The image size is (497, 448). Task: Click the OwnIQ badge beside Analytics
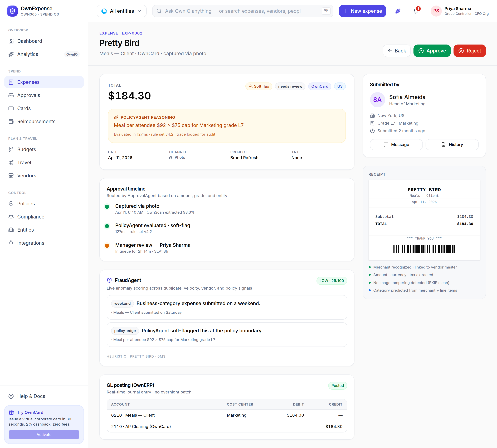72,54
